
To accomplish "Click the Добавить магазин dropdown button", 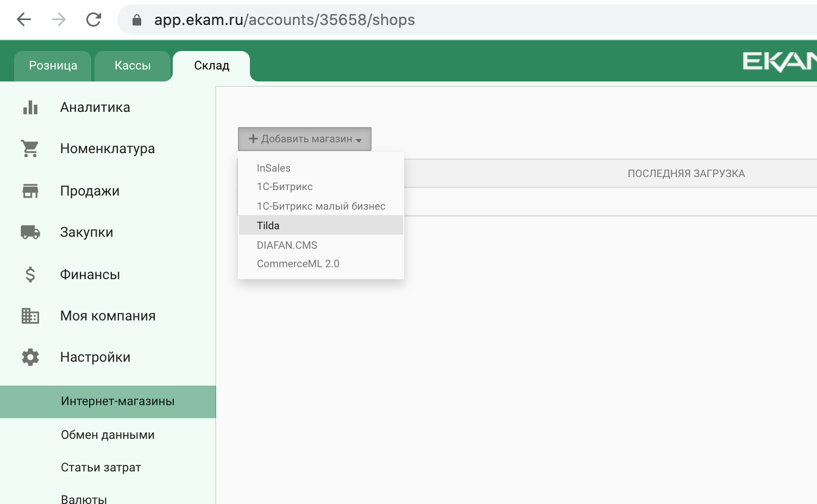I will [305, 139].
